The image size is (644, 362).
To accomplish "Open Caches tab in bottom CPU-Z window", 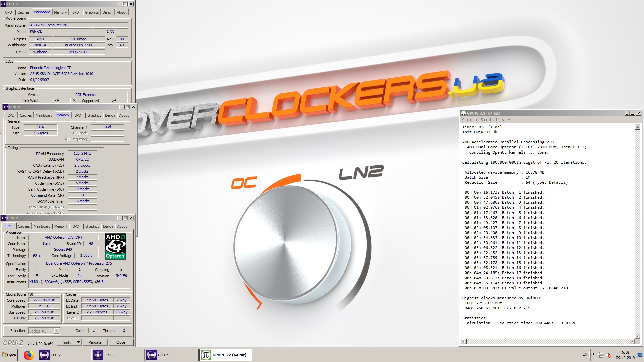I will tap(23, 226).
